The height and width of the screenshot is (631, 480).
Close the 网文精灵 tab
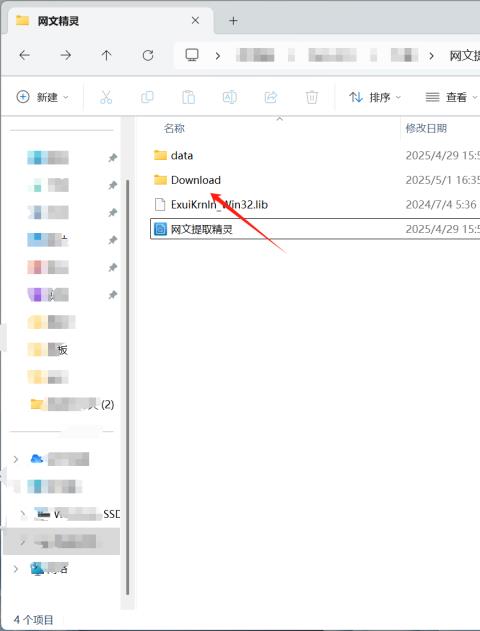[195, 20]
